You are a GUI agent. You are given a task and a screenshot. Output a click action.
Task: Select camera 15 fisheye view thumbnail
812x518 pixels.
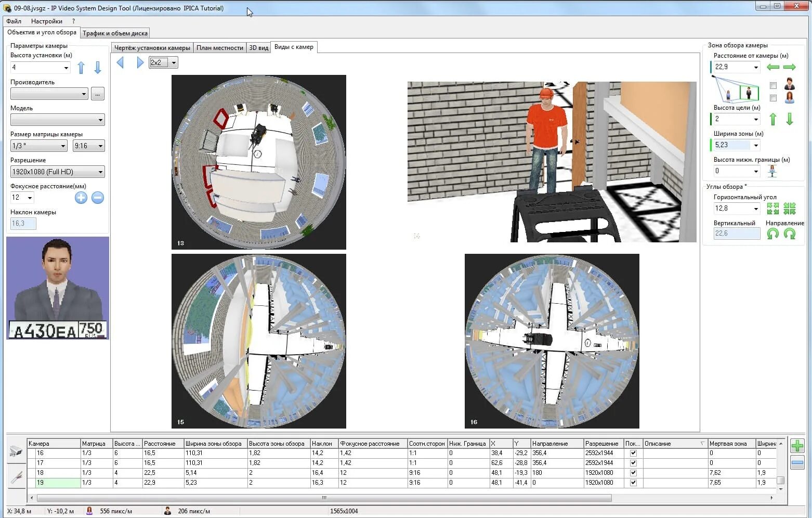[259, 341]
